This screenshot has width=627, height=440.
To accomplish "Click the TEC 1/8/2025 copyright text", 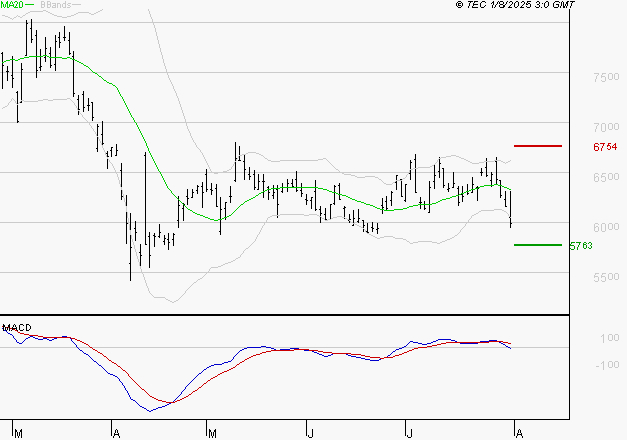I will 515,5.
